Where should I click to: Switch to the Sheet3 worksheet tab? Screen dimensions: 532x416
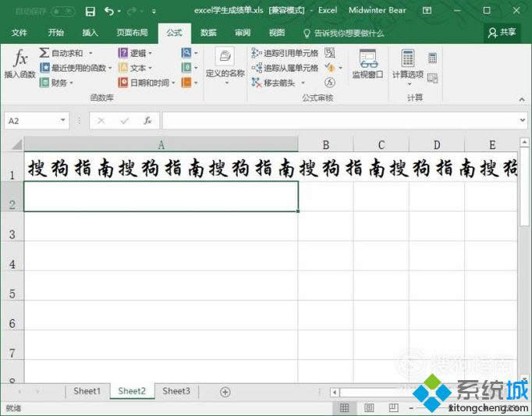176,391
